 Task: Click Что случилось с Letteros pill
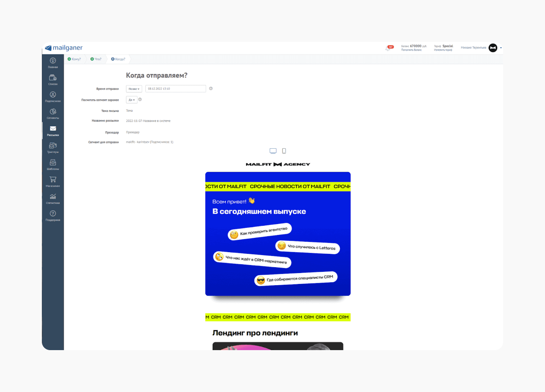pos(308,247)
